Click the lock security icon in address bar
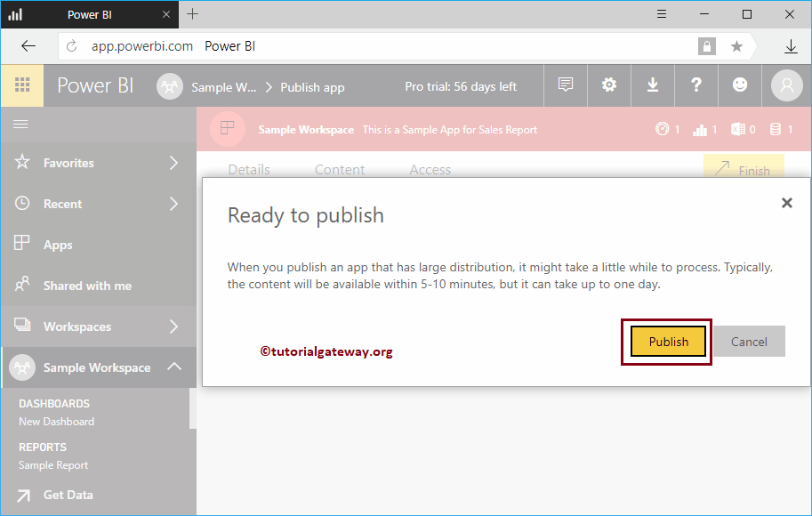 click(x=707, y=46)
